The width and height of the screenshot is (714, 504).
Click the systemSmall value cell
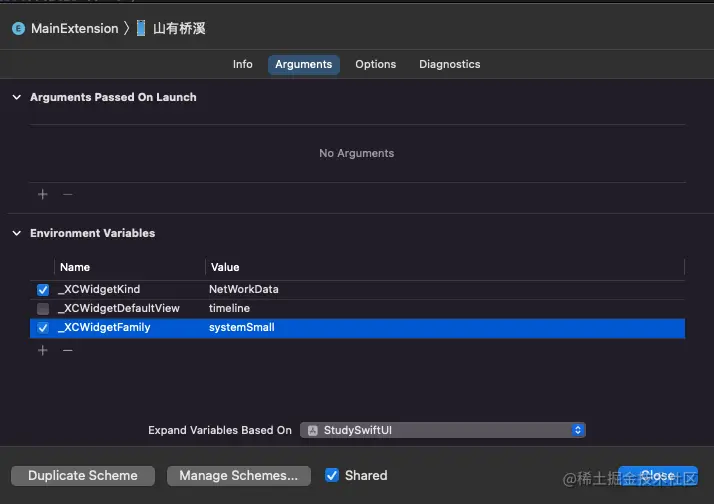241,327
